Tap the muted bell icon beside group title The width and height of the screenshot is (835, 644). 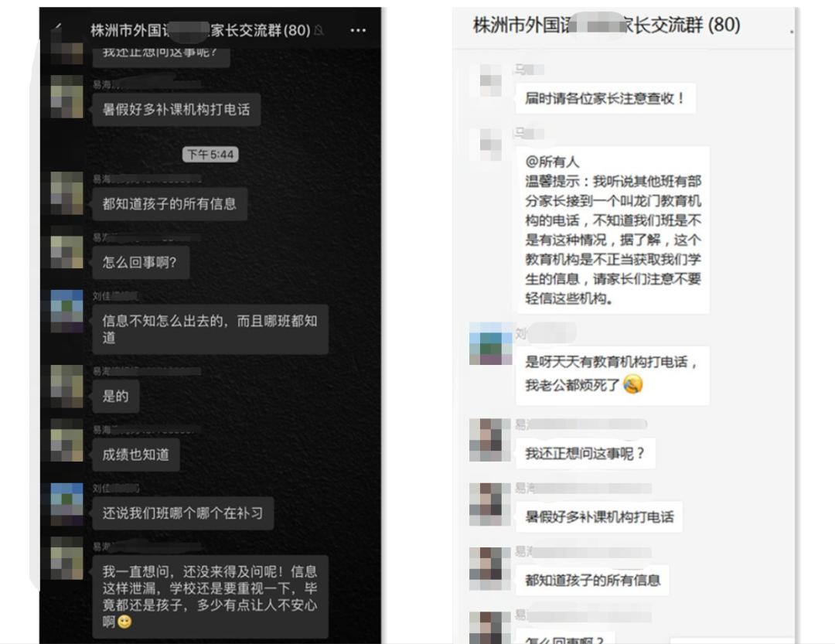319,31
